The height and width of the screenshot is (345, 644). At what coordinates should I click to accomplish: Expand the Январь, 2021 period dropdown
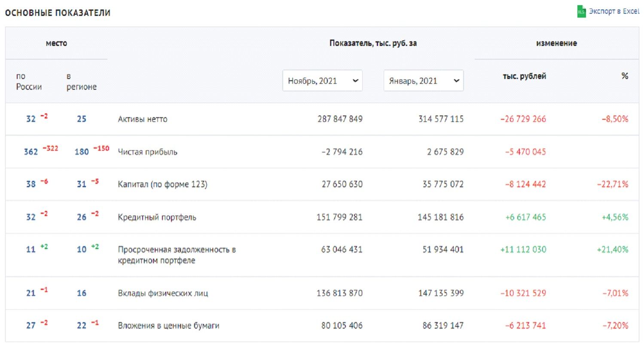pos(423,81)
